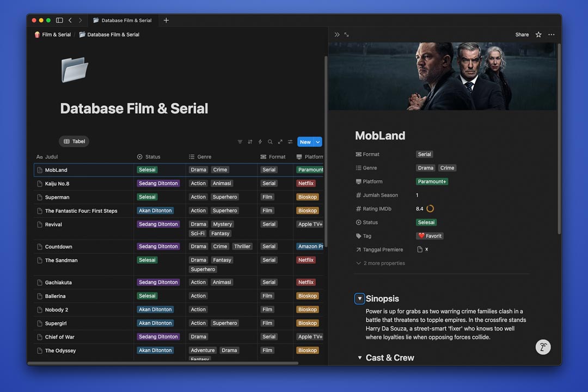Collapse the side peek with double chevron
The width and height of the screenshot is (588, 392).
[x=337, y=34]
